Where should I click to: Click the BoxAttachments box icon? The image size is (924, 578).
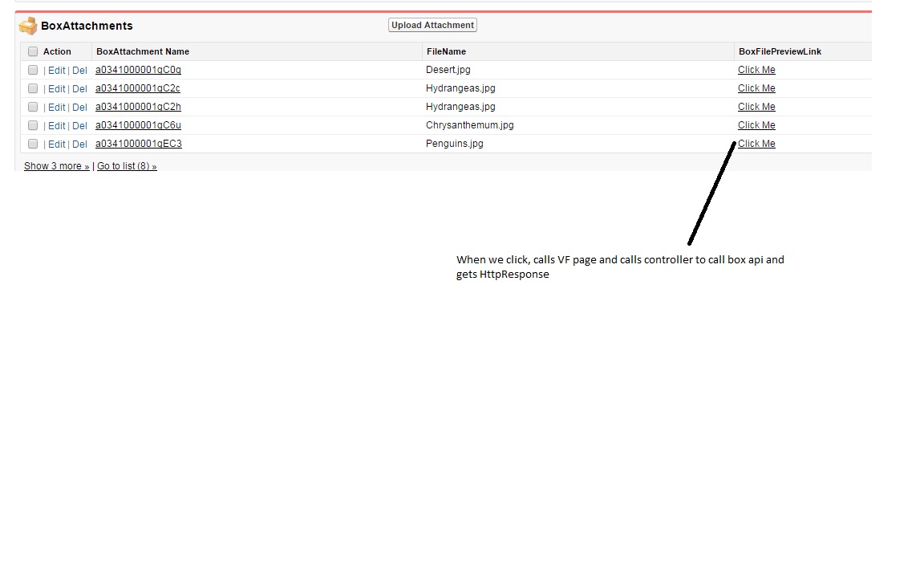click(28, 26)
